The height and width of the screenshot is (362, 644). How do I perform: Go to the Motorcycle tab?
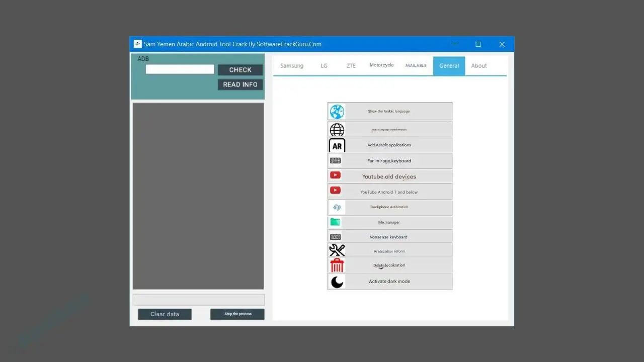(382, 65)
